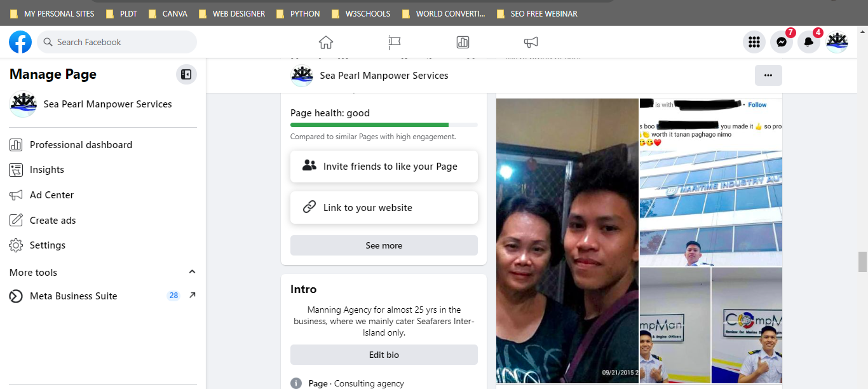Click the Page health progress bar

point(384,125)
